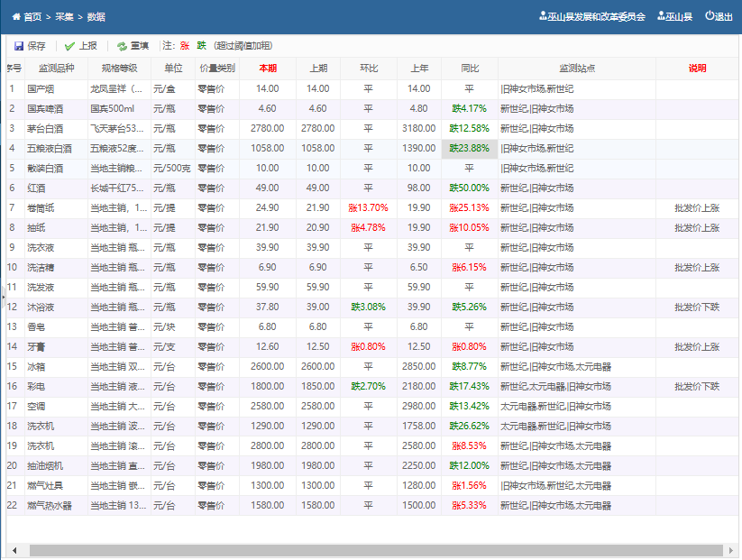Viewport: 742px width, 560px height.
Task: Edit 说明 cell 批发价下跌 for 彩电
Action: (697, 387)
